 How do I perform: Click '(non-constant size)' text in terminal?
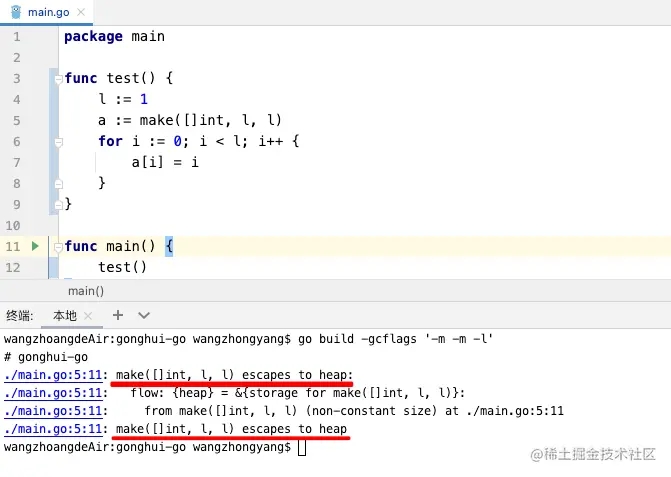371,411
